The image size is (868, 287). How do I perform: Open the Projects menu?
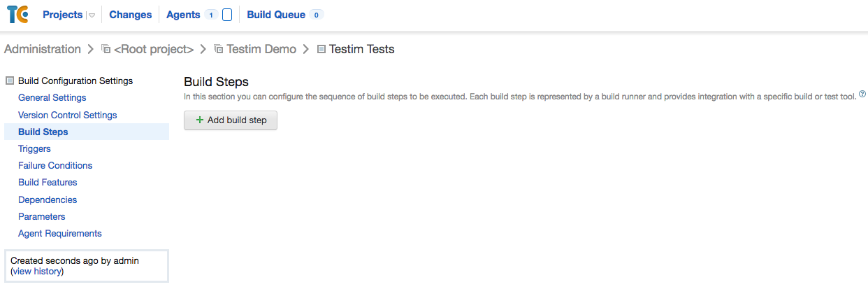pos(62,15)
